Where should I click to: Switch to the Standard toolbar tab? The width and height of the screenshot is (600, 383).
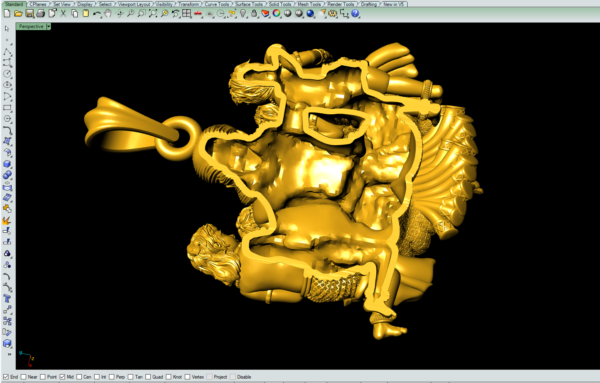click(13, 4)
